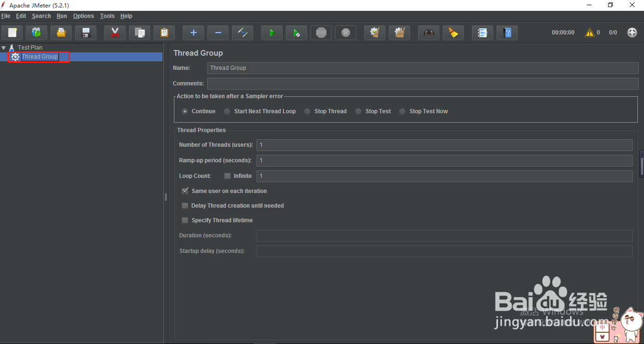Enable the Infinite loop checkbox
This screenshot has height=344, width=644.
228,176
